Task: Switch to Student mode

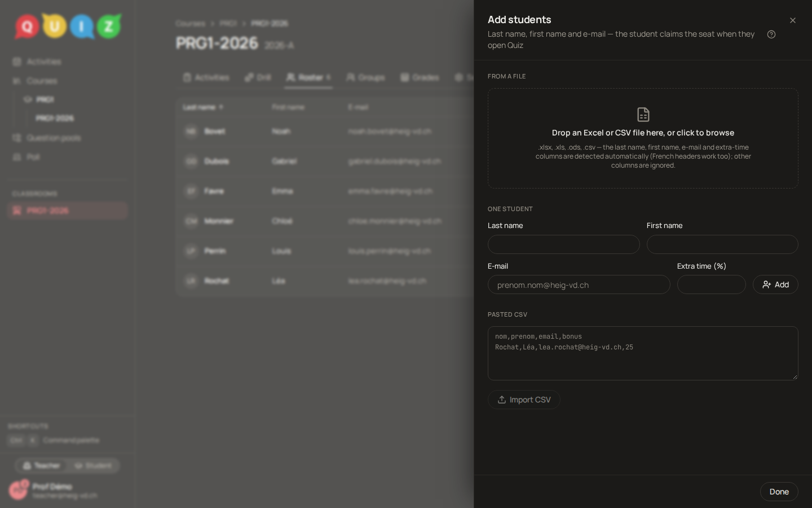Action: point(93,466)
